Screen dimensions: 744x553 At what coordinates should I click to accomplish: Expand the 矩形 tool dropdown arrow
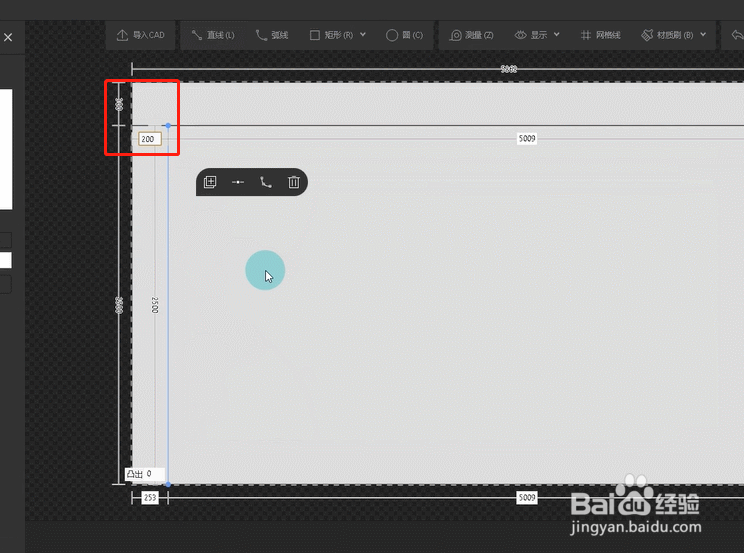[x=363, y=35]
